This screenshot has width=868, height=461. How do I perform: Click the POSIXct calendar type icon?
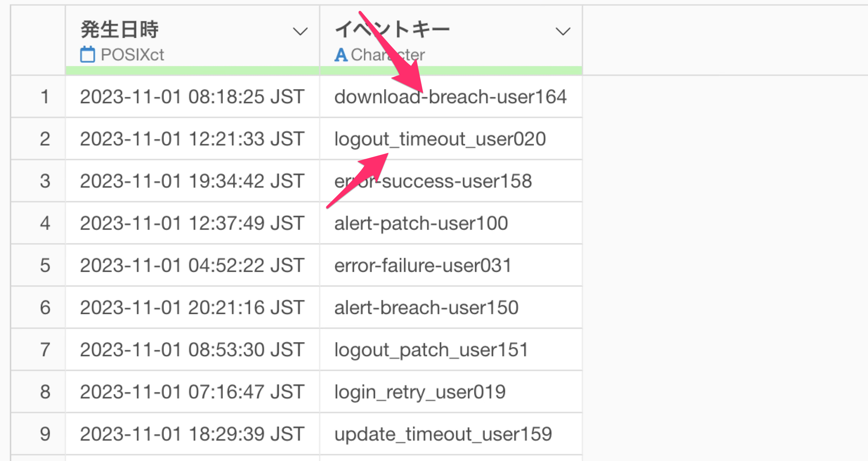click(87, 54)
